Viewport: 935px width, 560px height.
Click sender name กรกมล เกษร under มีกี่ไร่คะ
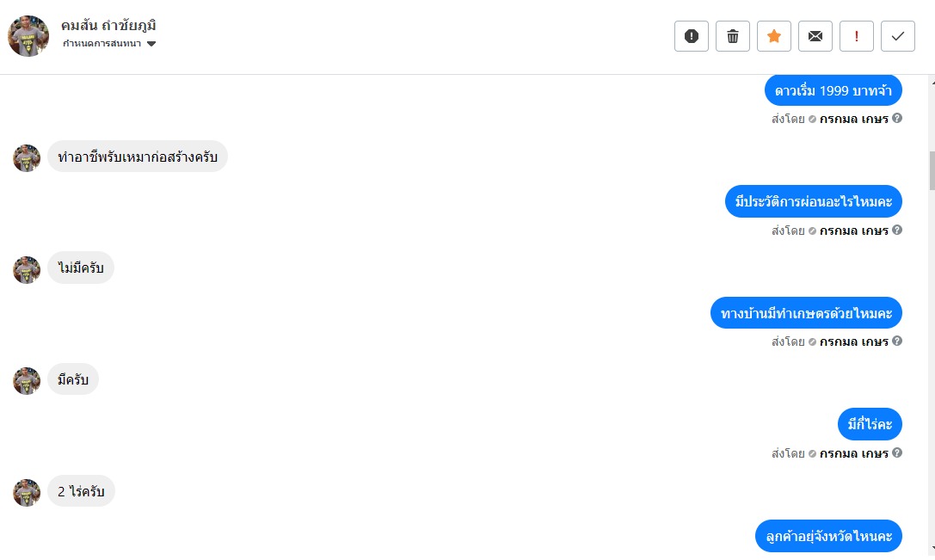pos(853,453)
